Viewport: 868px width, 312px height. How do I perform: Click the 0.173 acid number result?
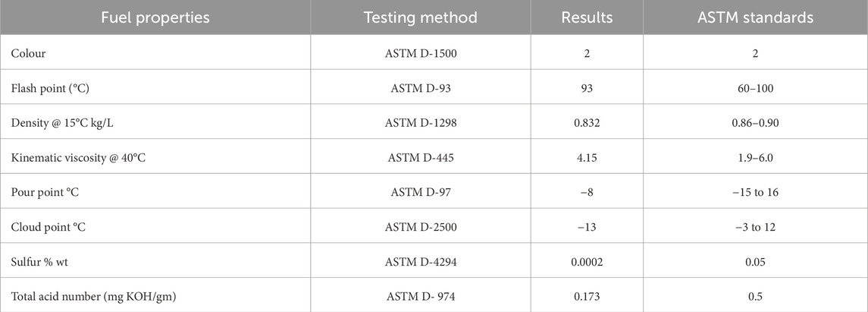pyautogui.click(x=586, y=295)
